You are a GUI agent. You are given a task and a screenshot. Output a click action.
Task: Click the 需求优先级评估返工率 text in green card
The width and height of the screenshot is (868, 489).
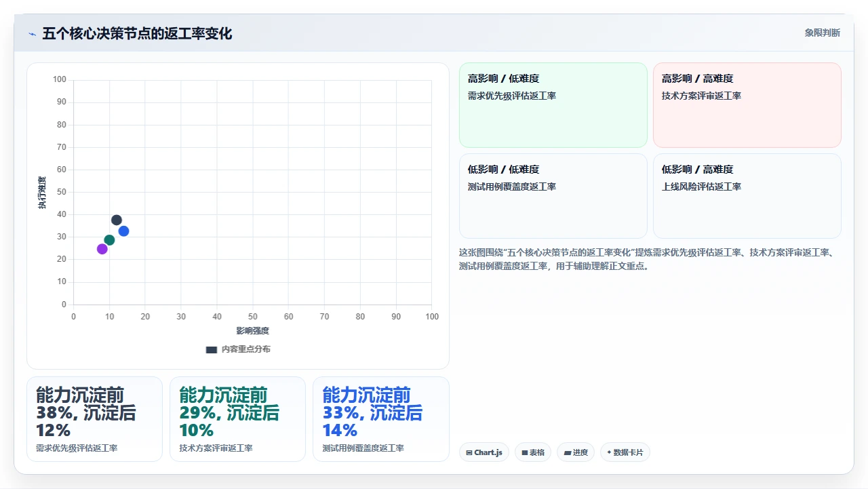coord(512,96)
